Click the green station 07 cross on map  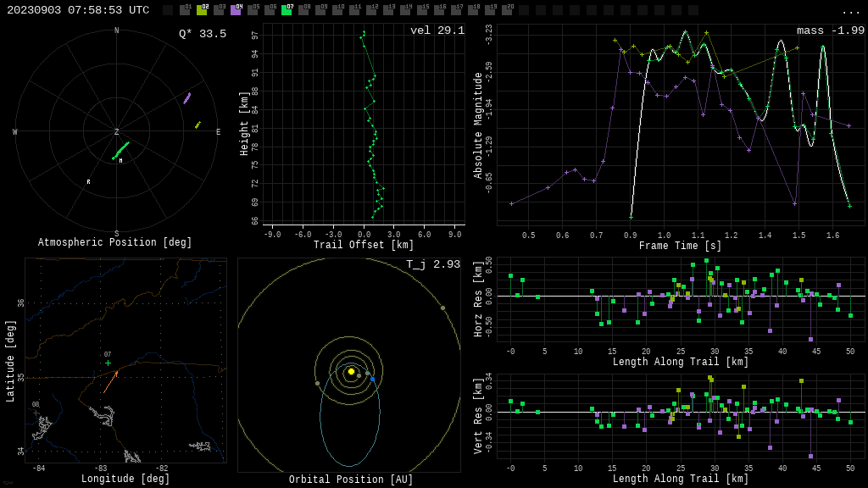[x=108, y=363]
